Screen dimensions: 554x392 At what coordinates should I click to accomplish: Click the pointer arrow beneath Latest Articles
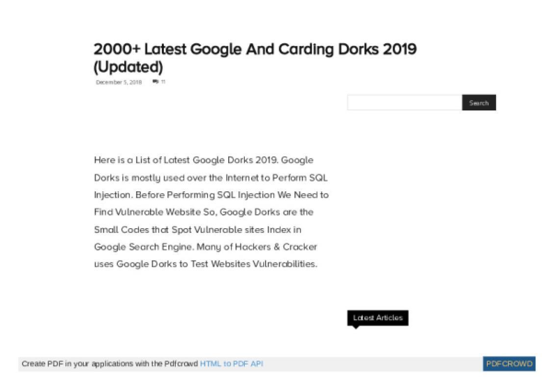(x=356, y=327)
